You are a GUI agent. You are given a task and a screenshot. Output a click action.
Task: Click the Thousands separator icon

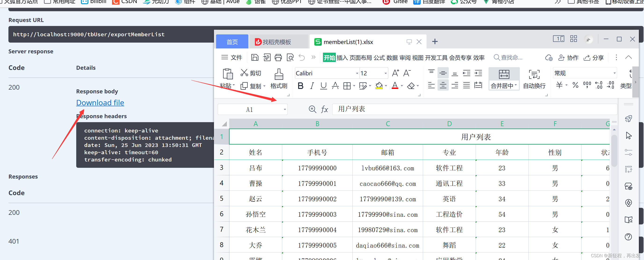tap(587, 85)
